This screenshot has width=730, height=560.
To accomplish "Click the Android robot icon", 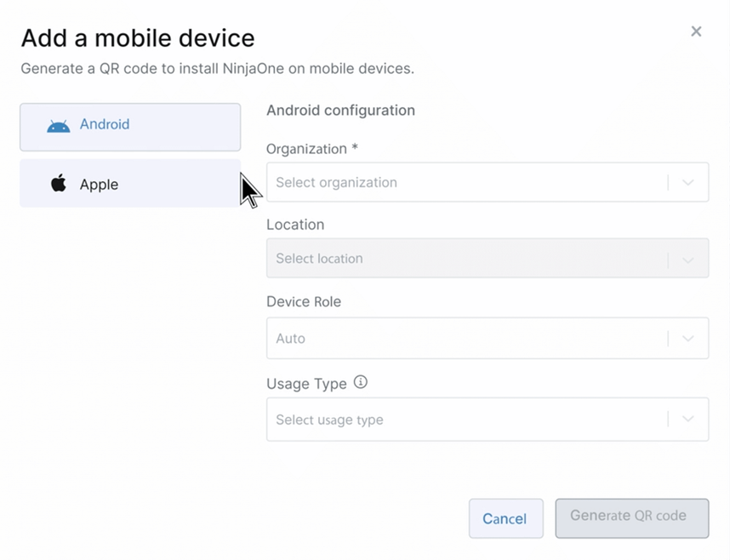I will (x=59, y=126).
